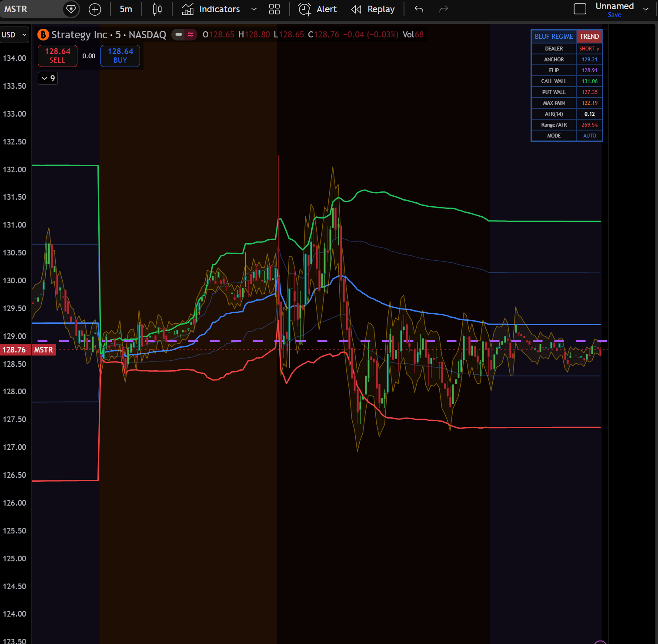Open the four-squares indicator templates icon
This screenshot has height=644, width=658.
tap(274, 9)
